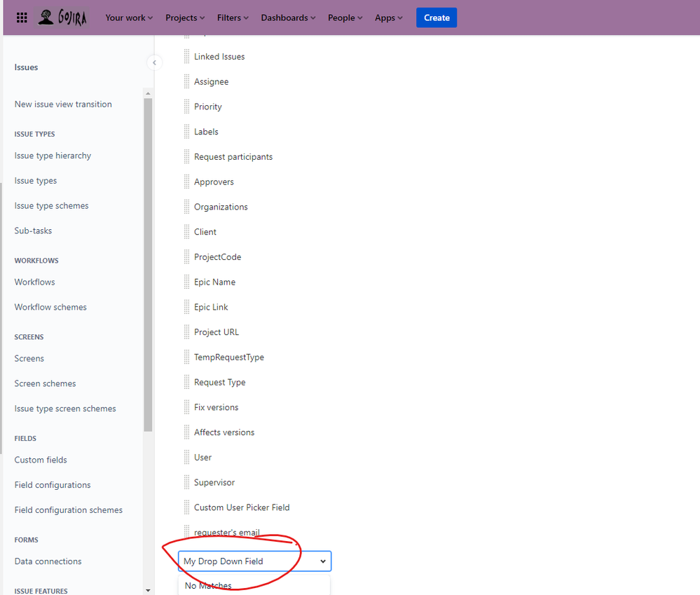Click the sidebar scroll down arrow
This screenshot has height=595, width=700.
149,591
